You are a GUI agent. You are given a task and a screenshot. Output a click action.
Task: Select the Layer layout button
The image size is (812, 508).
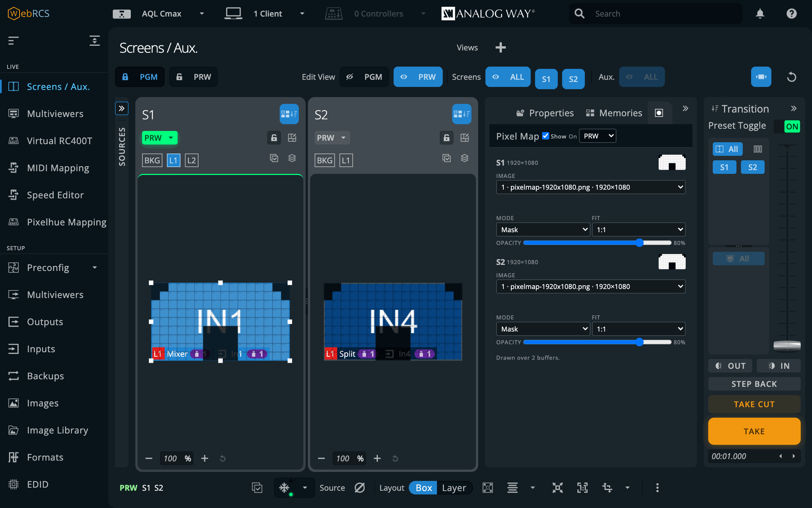tap(454, 488)
